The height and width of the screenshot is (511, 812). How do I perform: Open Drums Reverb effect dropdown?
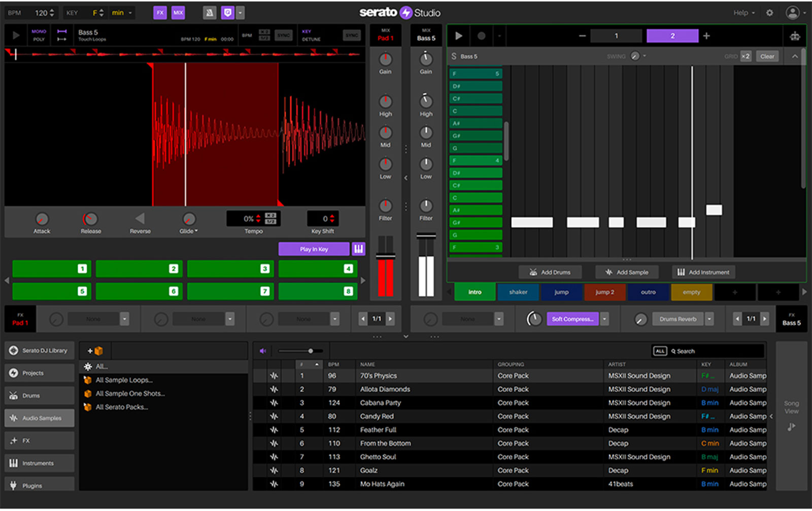click(709, 319)
